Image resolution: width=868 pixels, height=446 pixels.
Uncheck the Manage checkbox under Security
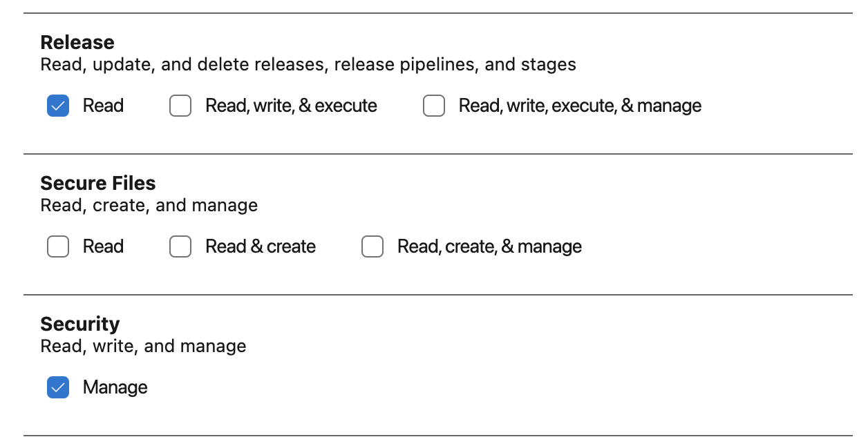[58, 387]
